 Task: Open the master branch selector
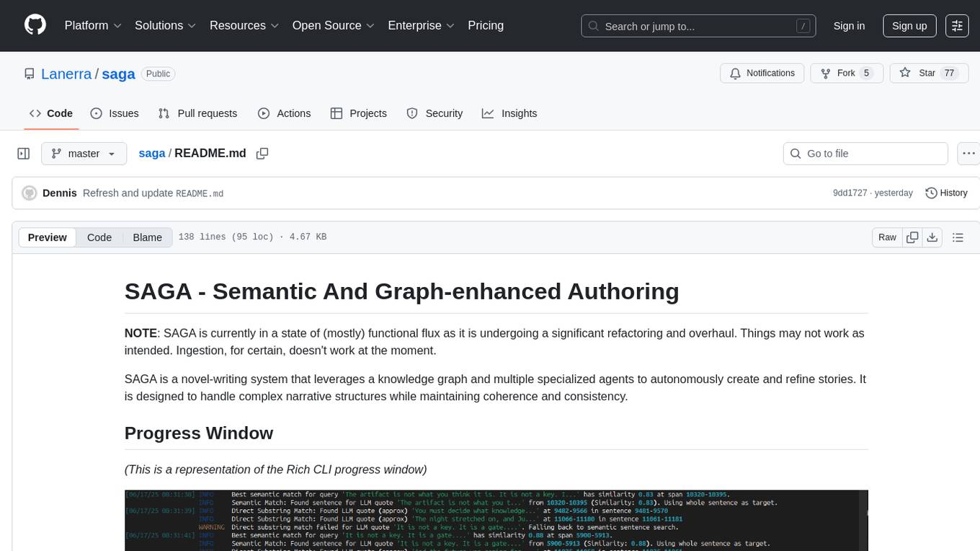pyautogui.click(x=84, y=154)
